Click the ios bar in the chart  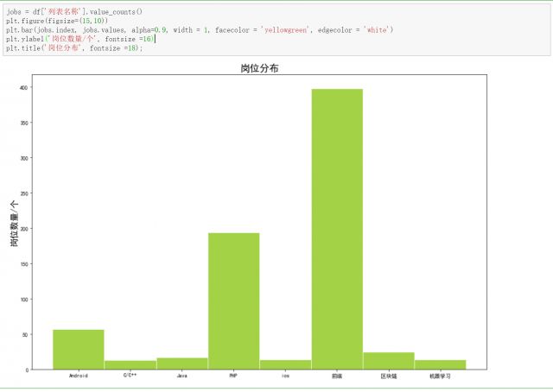(285, 364)
